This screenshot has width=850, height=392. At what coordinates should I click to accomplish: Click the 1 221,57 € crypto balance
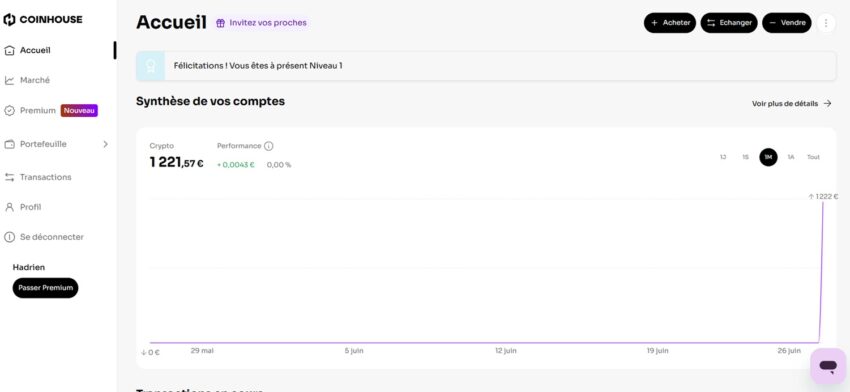pyautogui.click(x=177, y=162)
